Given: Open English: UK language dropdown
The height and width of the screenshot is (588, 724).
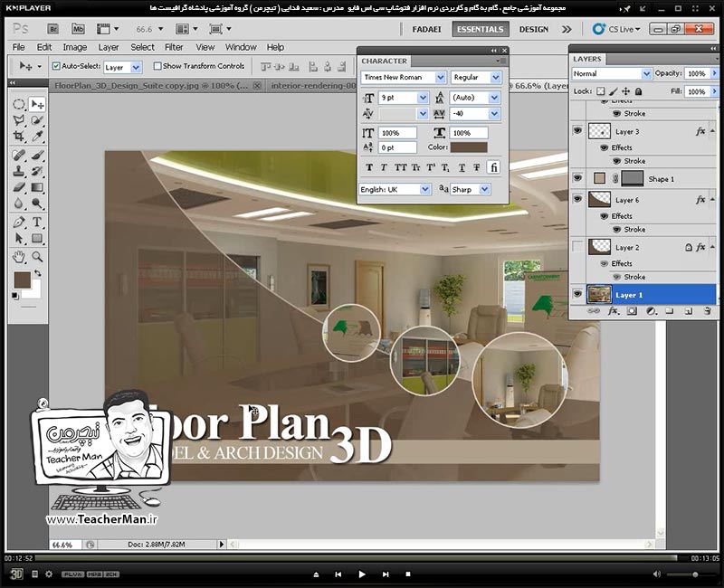Looking at the screenshot, I should [424, 189].
